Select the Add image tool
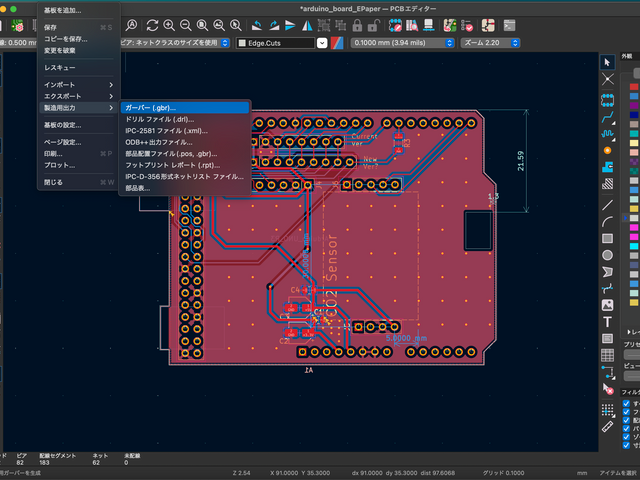Image resolution: width=640 pixels, height=480 pixels. pos(607,304)
